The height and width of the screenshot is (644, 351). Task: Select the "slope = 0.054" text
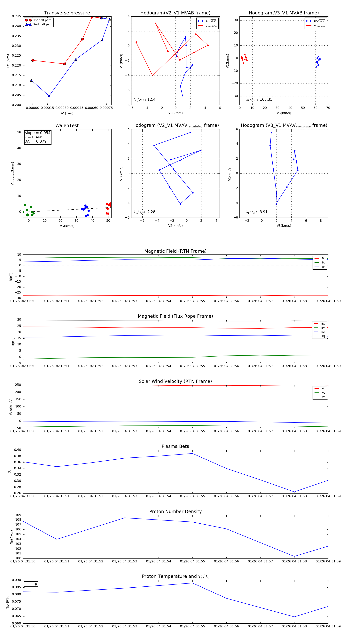coord(37,133)
